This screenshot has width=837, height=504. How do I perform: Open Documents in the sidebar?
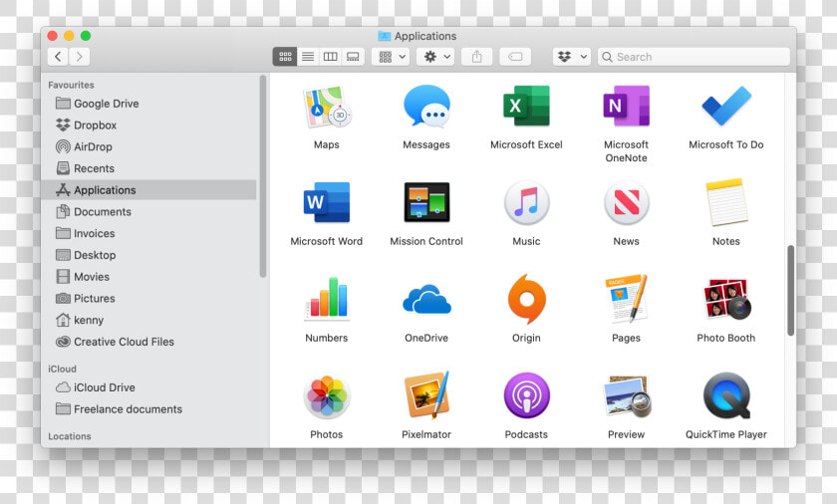[x=149, y=212]
